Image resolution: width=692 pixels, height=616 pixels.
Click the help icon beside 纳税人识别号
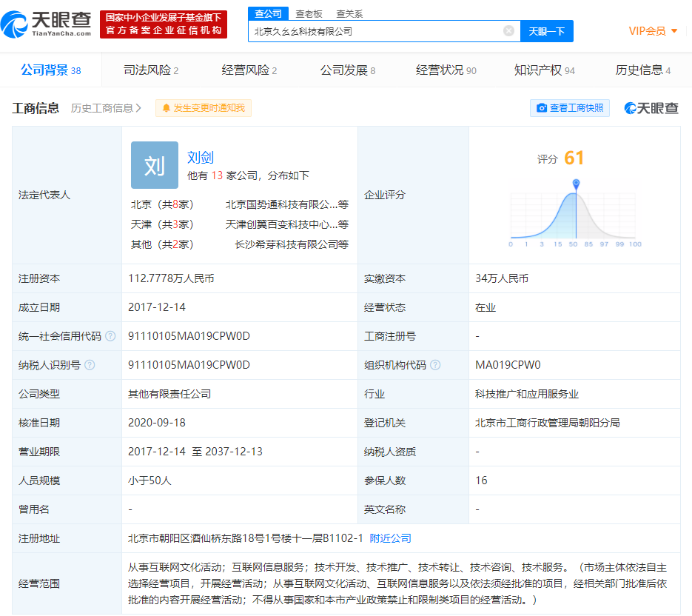(90, 365)
